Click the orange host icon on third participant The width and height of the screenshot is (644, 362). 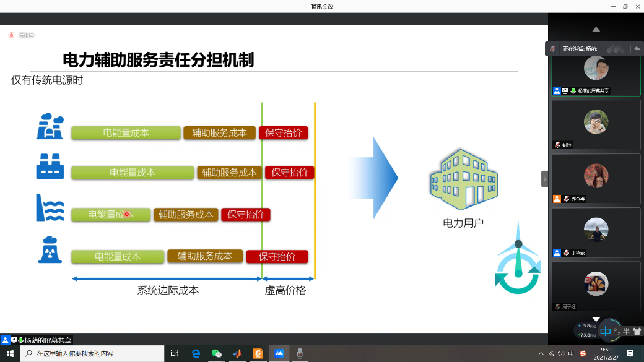[557, 199]
